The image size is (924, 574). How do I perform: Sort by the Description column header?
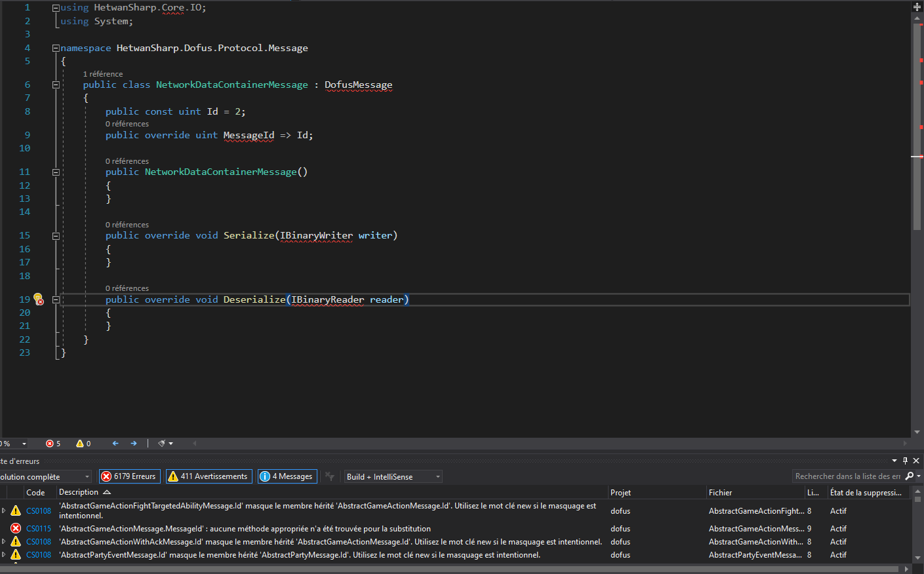pyautogui.click(x=79, y=492)
